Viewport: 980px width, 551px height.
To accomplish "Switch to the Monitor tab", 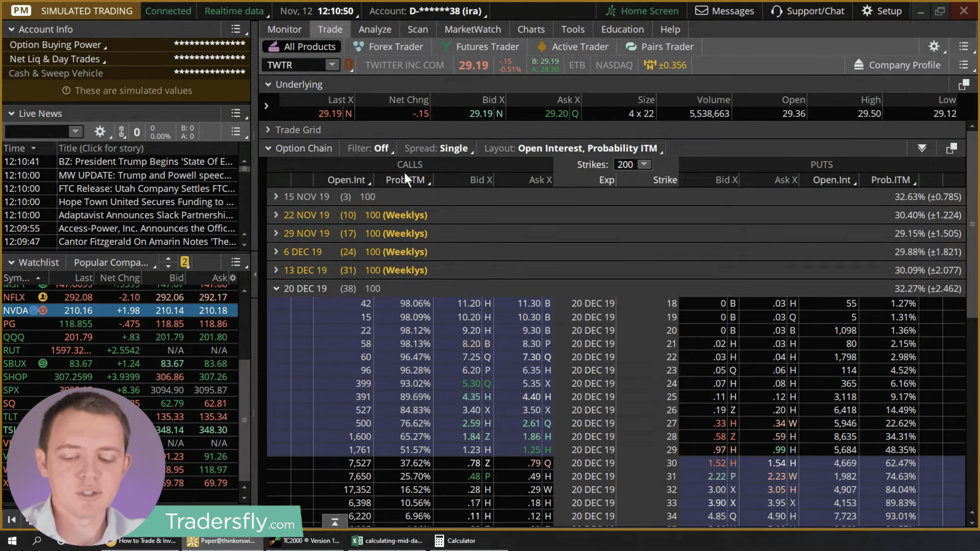I will pos(284,29).
